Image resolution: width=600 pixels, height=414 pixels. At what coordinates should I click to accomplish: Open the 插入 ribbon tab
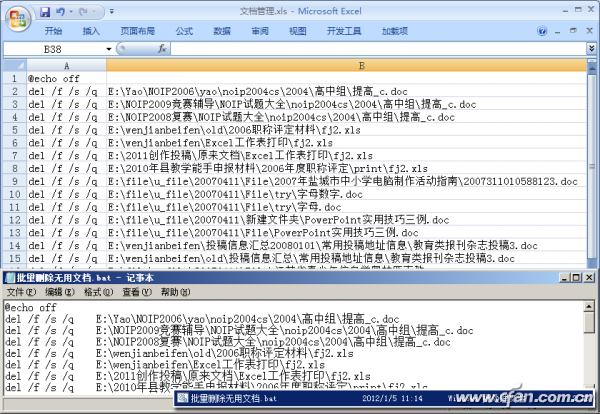pyautogui.click(x=91, y=31)
